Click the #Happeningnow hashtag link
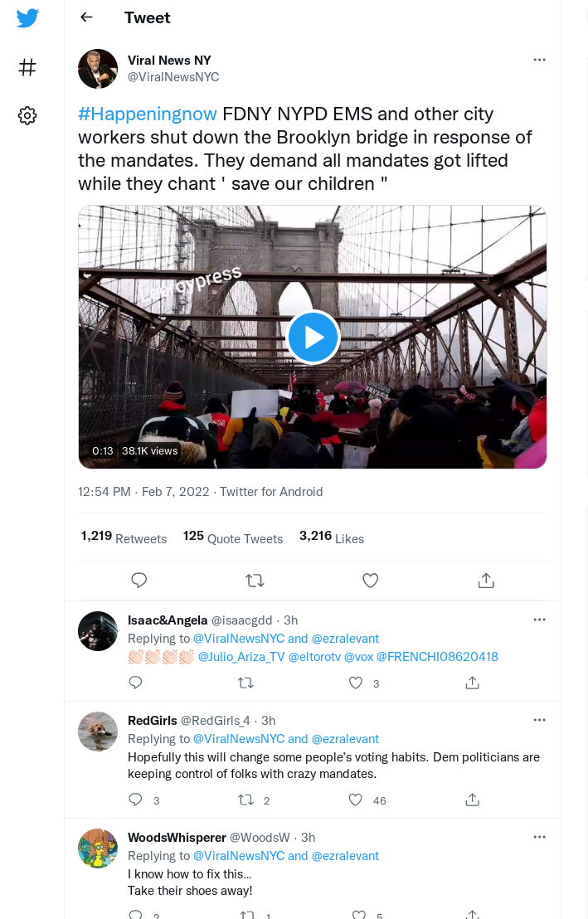This screenshot has height=919, width=588. click(x=148, y=114)
